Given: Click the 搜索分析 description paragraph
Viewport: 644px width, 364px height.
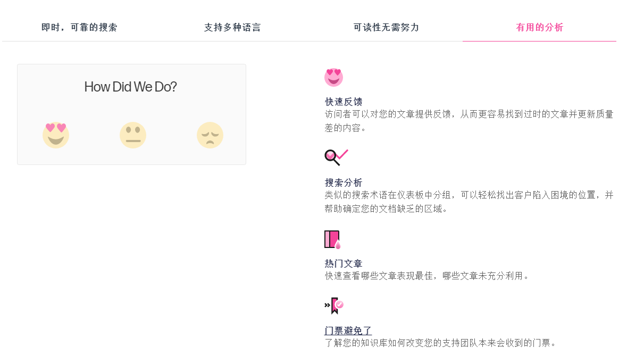Looking at the screenshot, I should 469,202.
